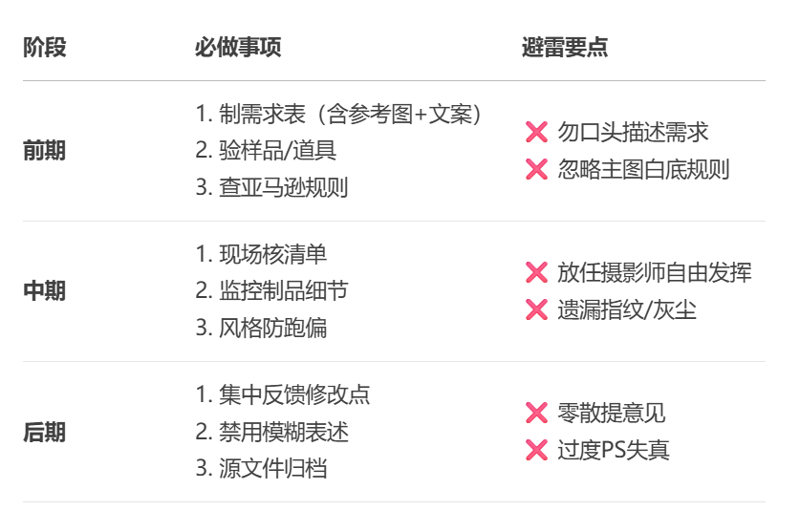Click the 中期 row label
The image size is (800, 532).
(44, 291)
